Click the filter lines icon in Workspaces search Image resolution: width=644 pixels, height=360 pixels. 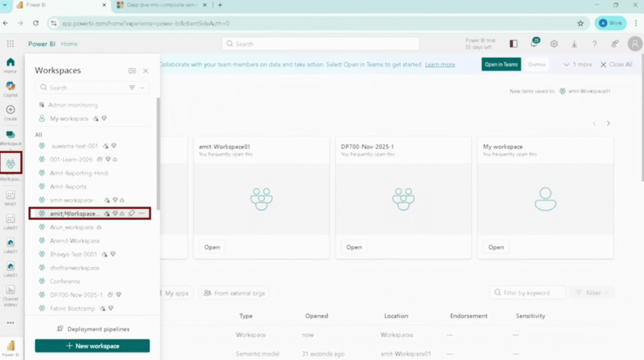pyautogui.click(x=132, y=87)
